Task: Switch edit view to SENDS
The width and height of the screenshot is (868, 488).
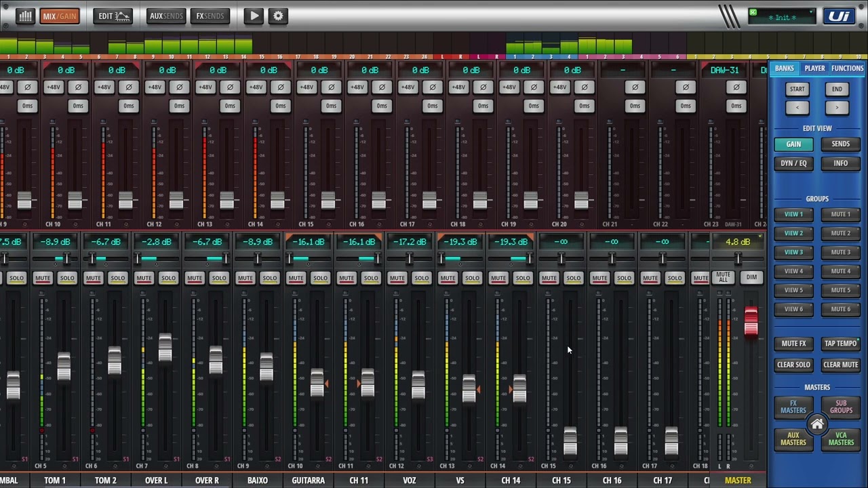Action: tap(840, 144)
